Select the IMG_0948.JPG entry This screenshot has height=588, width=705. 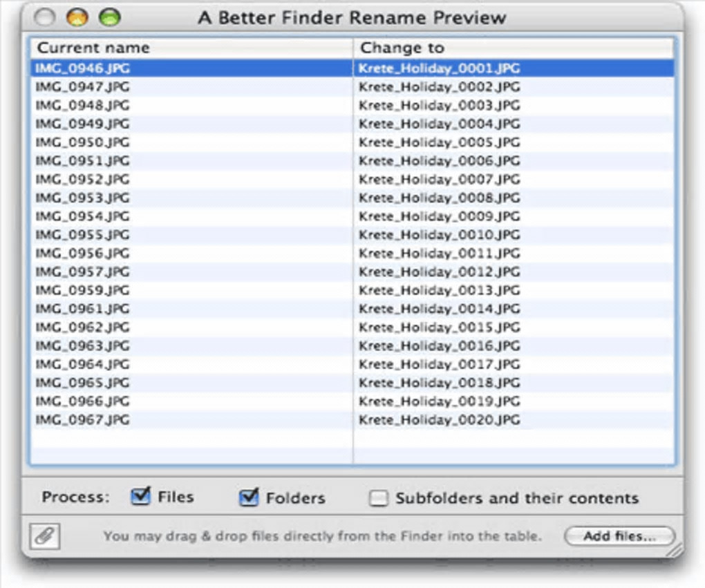(x=352, y=105)
